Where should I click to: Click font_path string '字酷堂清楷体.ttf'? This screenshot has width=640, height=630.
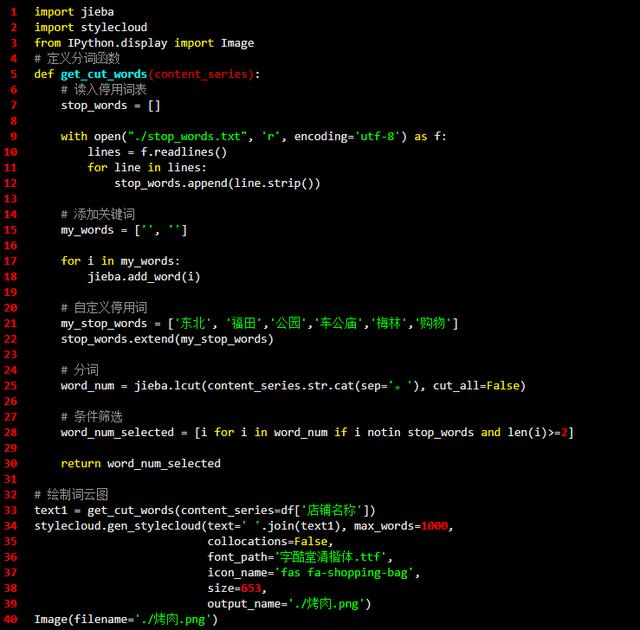(x=331, y=557)
